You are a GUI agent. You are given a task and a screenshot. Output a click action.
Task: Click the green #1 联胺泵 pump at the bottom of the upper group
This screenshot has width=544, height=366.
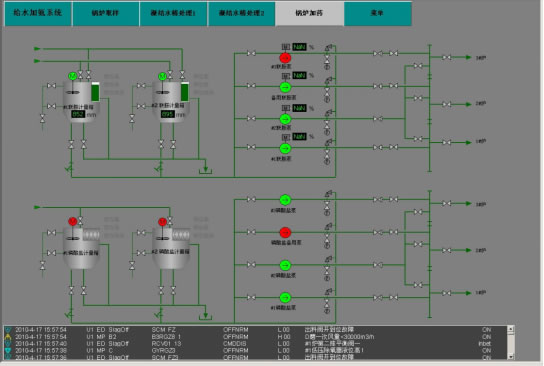tap(285, 148)
